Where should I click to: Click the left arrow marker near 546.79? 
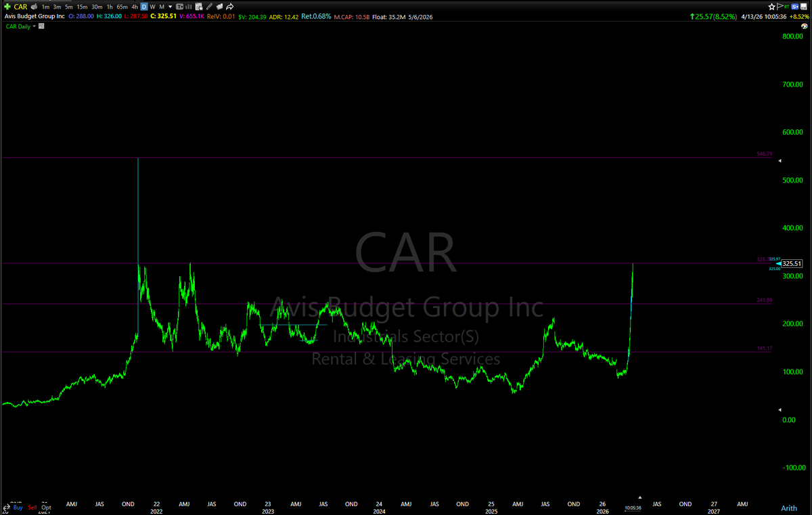(x=780, y=161)
